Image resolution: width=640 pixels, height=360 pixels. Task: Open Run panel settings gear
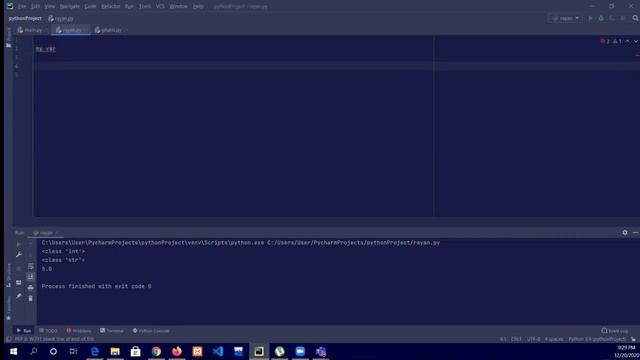(625, 233)
